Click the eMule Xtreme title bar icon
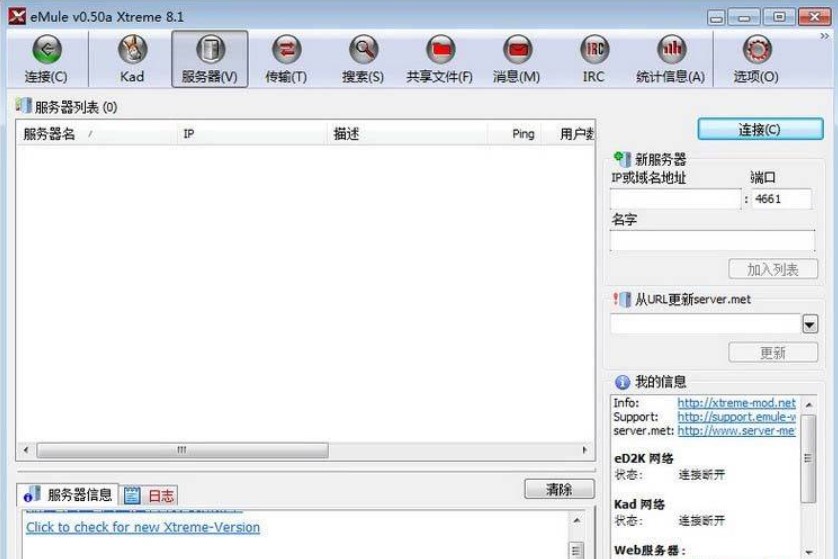 (x=17, y=17)
